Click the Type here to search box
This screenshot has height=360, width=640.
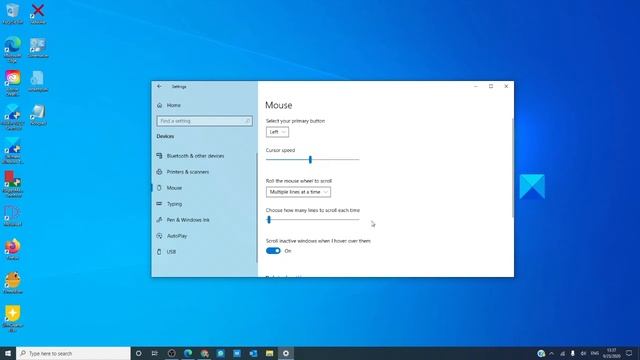(73, 353)
